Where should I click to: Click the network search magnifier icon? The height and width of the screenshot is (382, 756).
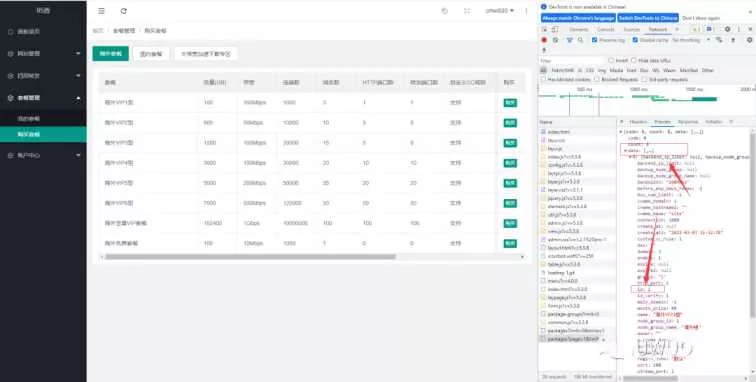click(x=580, y=40)
